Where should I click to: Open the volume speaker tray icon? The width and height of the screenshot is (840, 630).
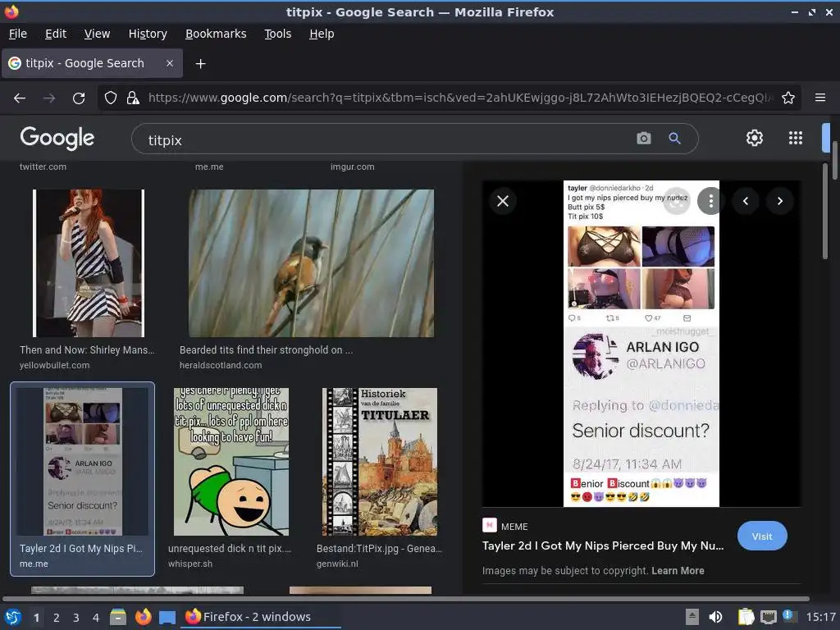pyautogui.click(x=715, y=617)
